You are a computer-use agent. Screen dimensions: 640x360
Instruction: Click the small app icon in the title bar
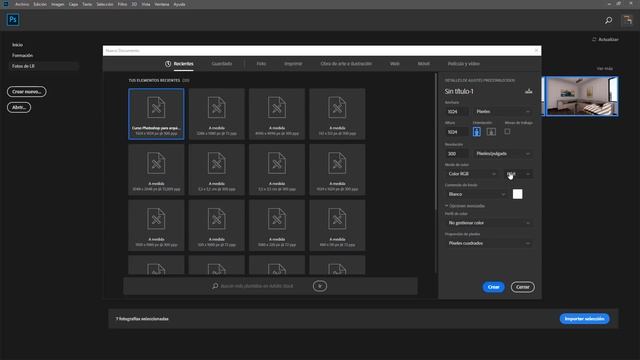pos(6,4)
